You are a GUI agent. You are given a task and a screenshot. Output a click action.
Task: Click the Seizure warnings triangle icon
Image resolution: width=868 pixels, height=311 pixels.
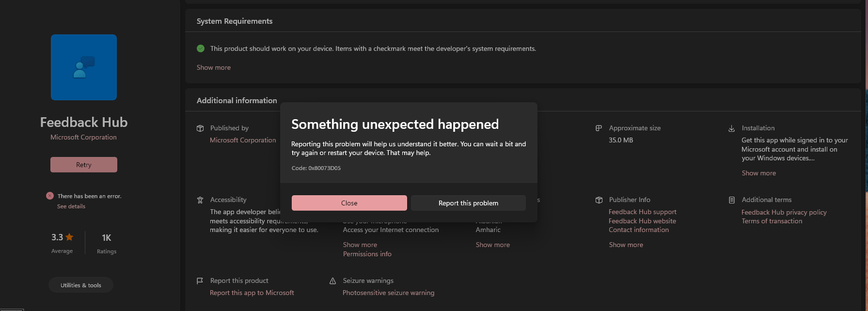(x=332, y=281)
